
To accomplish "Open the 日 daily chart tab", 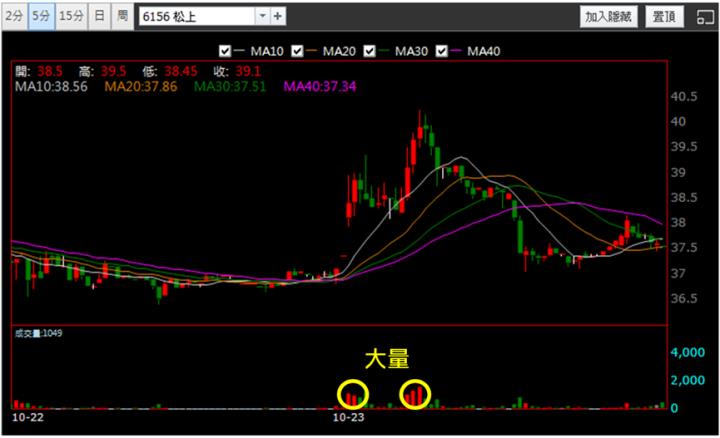I will 99,16.
